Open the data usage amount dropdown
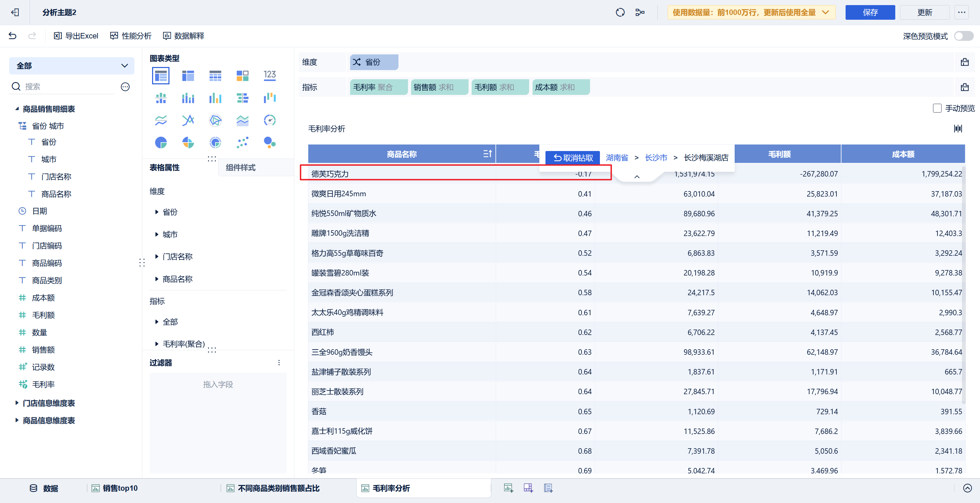This screenshot has width=980, height=503. 751,13
